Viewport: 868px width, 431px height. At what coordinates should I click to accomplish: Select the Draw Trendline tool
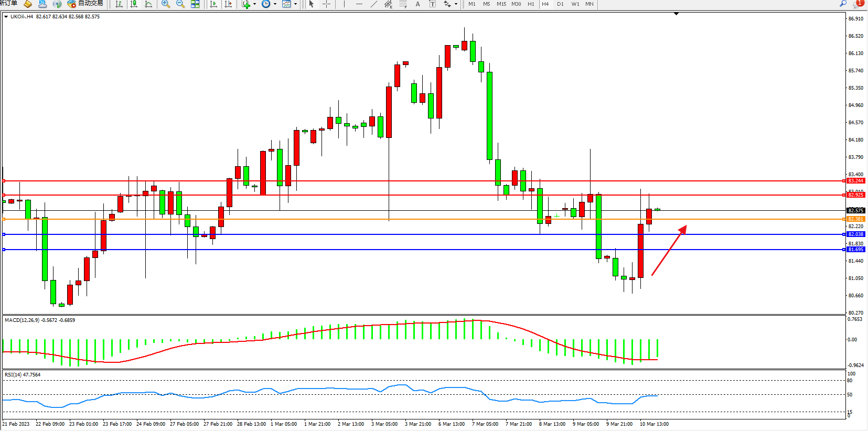(373, 4)
